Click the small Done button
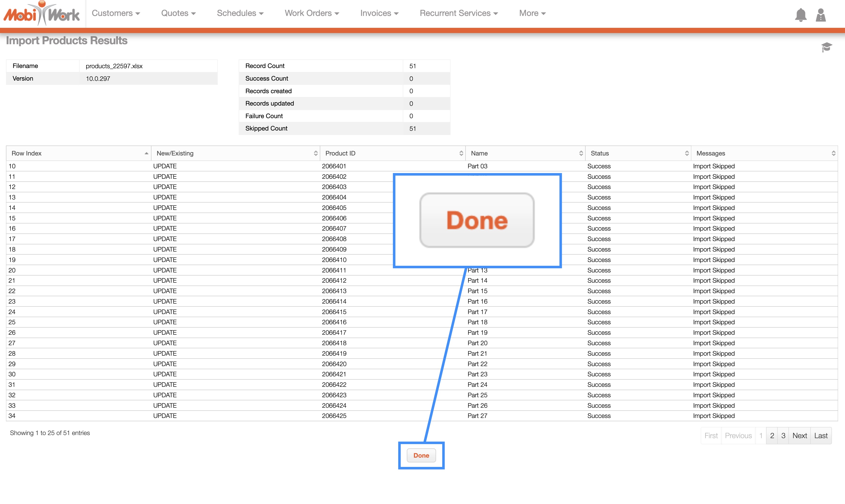This screenshot has width=845, height=504. (421, 456)
